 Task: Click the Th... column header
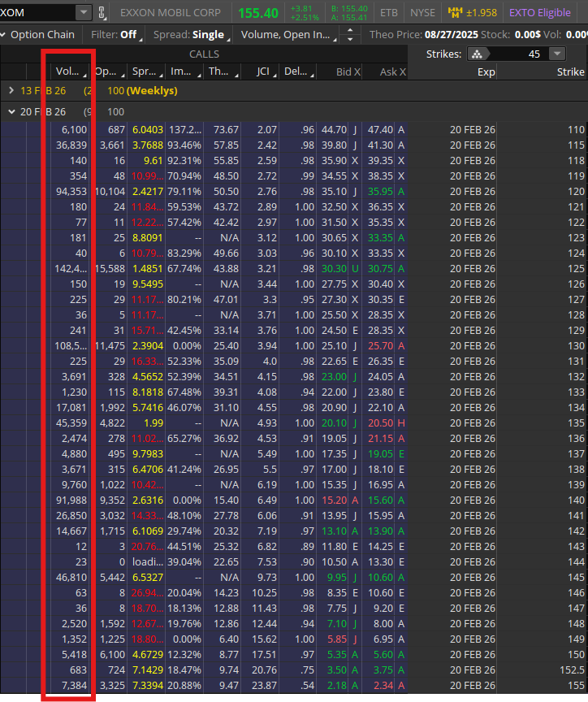click(x=222, y=71)
